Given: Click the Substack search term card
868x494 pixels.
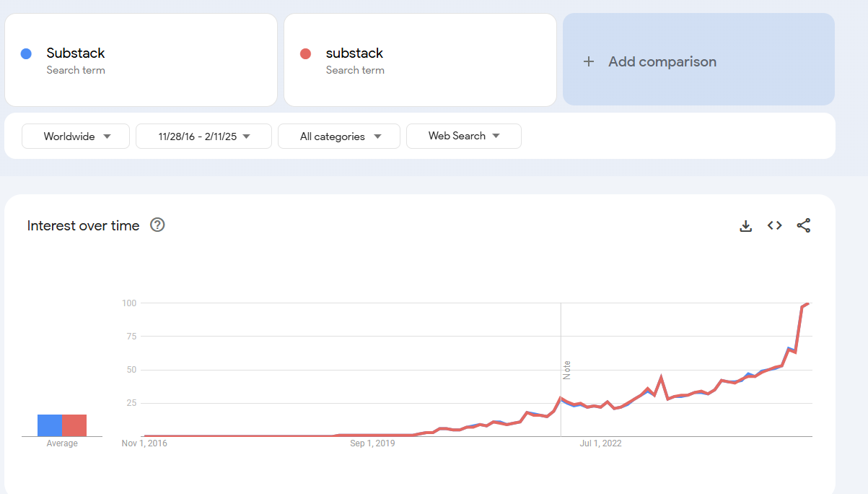Looking at the screenshot, I should click(141, 59).
